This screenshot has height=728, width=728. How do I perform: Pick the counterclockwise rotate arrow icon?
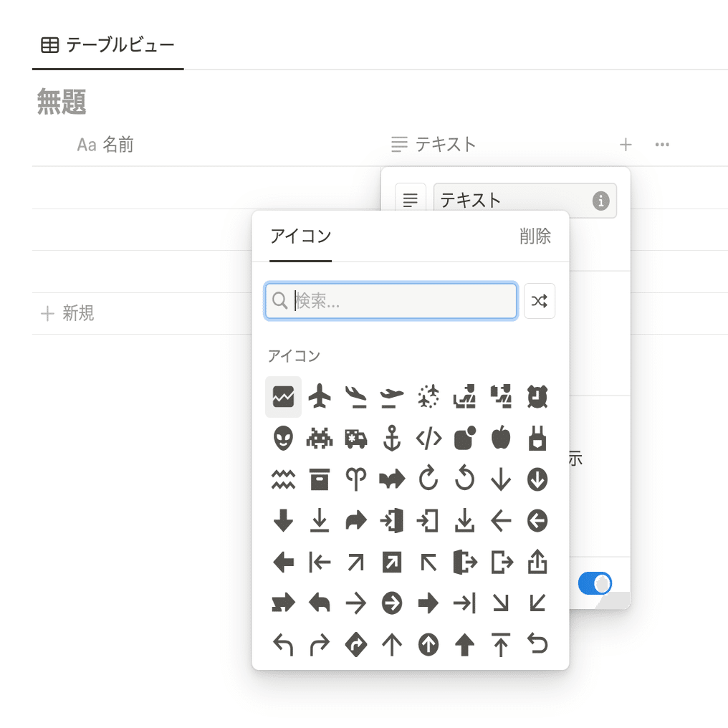coord(465,478)
